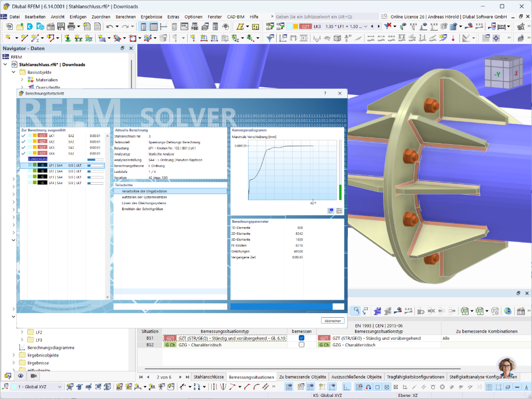The image size is (532, 399).
Task: Click the red-X filter results icon
Action: click(x=387, y=26)
